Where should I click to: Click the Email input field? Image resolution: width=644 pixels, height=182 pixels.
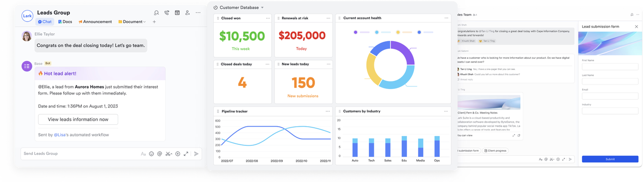pos(610,96)
